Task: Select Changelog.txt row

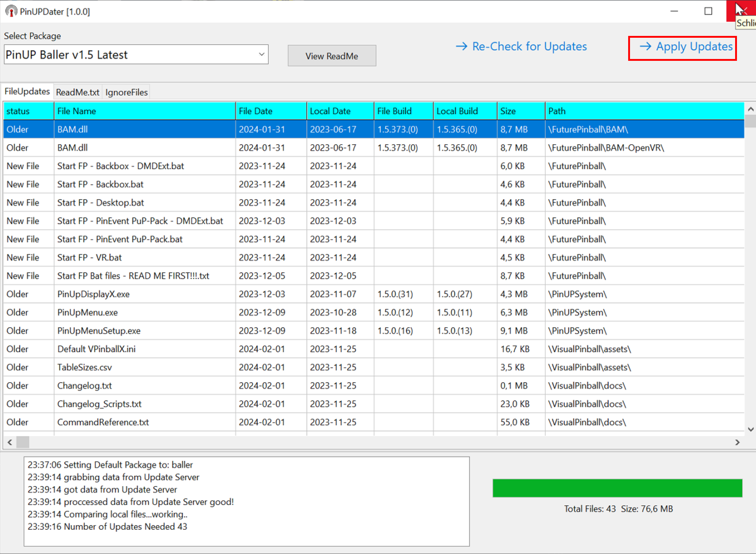Action: coord(374,386)
